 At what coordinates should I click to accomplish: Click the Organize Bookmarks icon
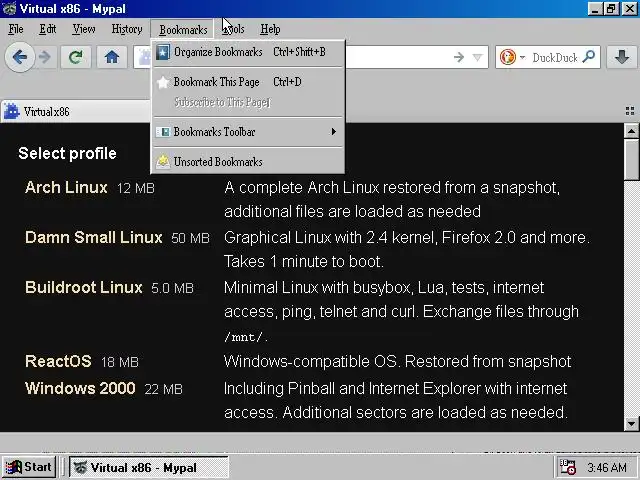[163, 52]
